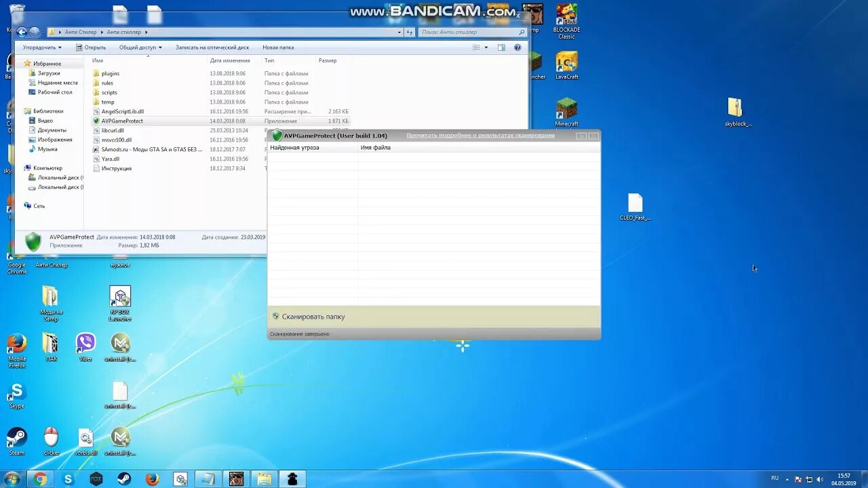Select Библиотеки in the navigation pane
Viewport: 868px width, 488px height.
pos(48,111)
